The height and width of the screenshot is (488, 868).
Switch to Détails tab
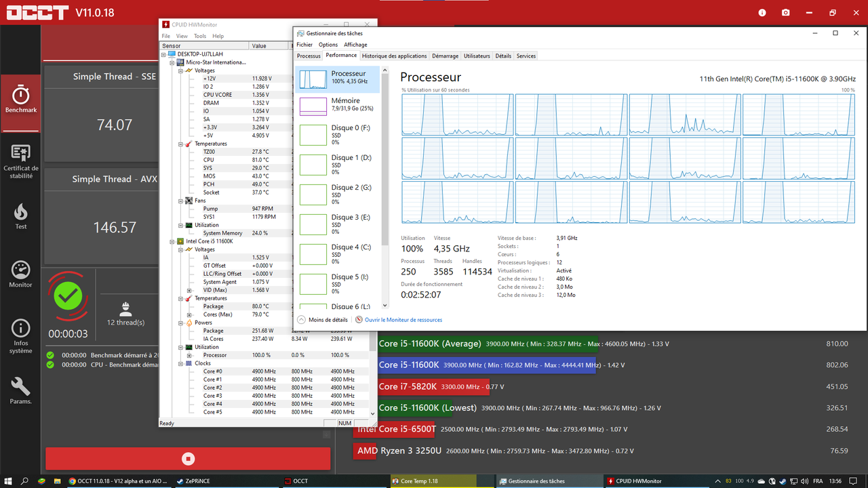click(x=503, y=56)
